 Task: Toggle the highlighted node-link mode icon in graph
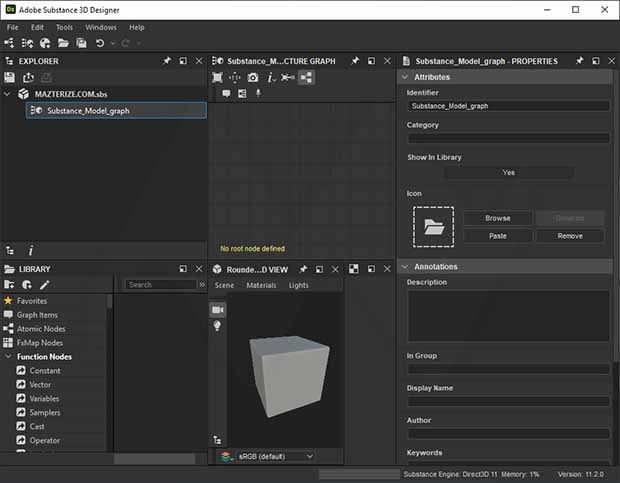point(306,77)
